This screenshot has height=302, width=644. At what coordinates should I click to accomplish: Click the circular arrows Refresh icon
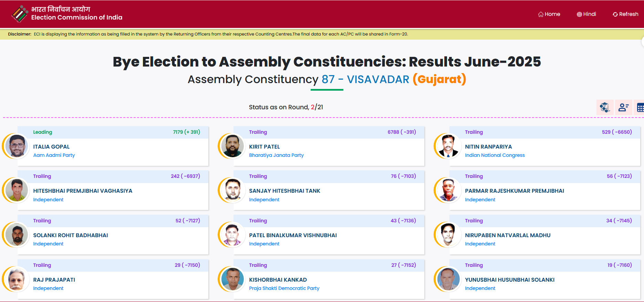[615, 14]
